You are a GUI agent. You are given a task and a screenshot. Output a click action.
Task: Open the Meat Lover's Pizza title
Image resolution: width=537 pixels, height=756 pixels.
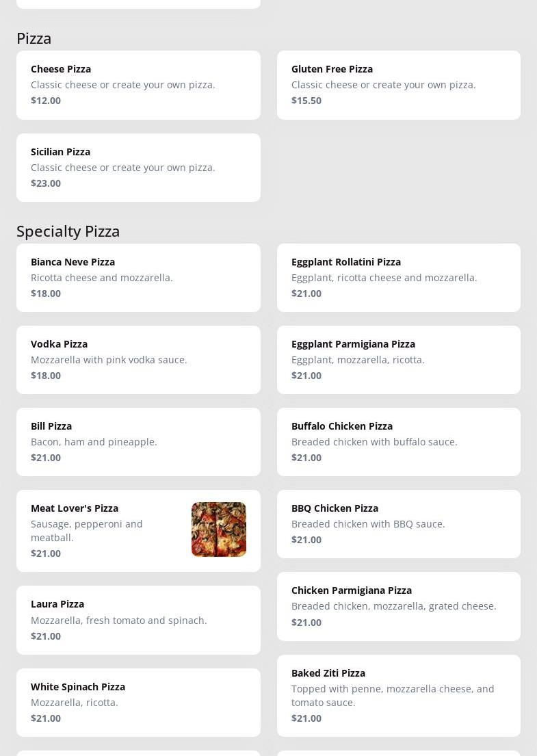click(75, 508)
